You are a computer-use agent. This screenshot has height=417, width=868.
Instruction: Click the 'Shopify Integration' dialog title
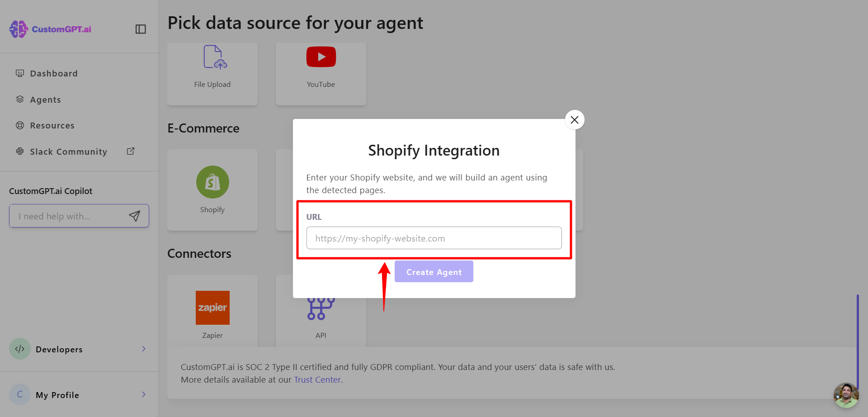coord(434,150)
